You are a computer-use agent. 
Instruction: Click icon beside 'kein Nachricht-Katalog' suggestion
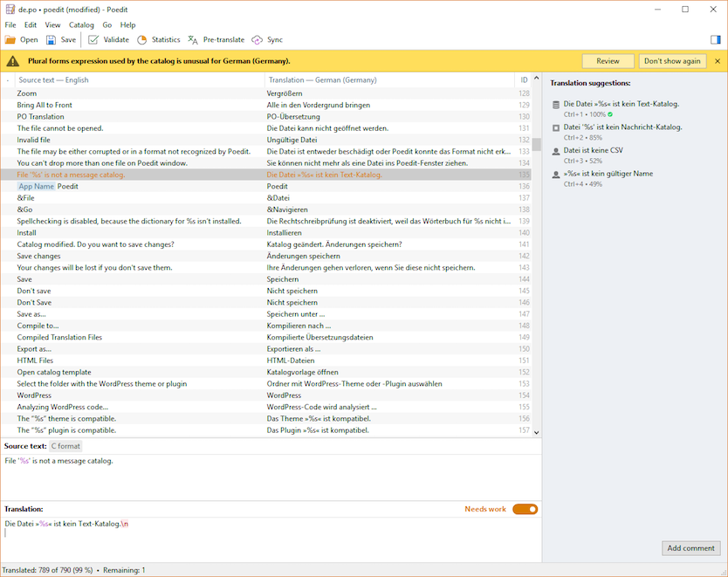556,127
